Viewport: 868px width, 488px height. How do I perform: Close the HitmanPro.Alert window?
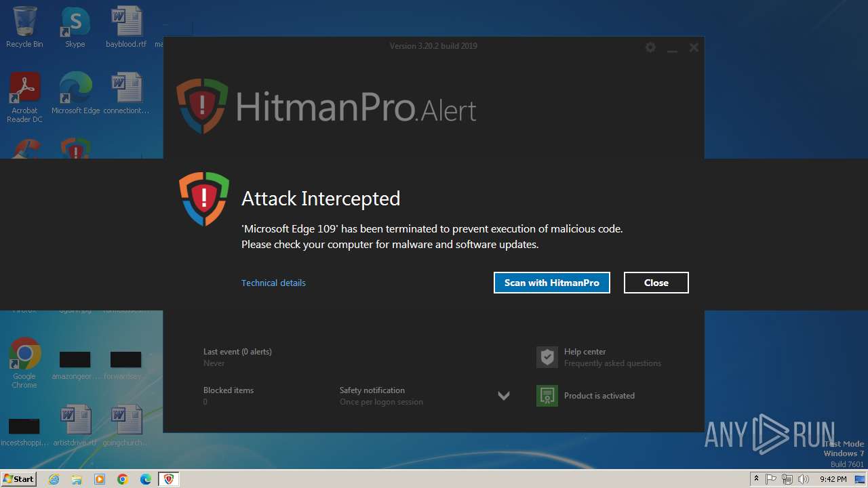point(694,47)
